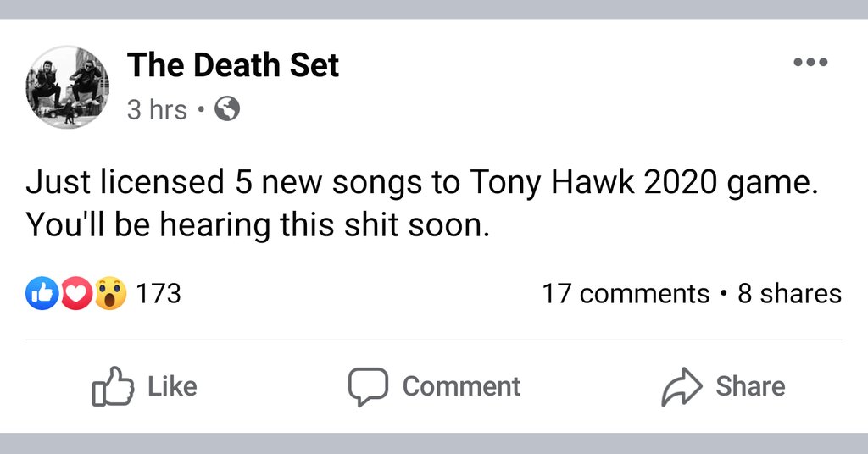Click the Comment button label
The image size is (868, 454).
(x=461, y=386)
